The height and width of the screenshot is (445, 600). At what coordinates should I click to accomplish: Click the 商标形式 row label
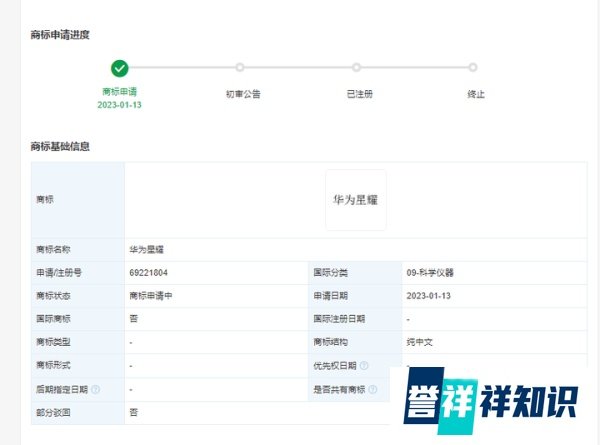tap(53, 365)
